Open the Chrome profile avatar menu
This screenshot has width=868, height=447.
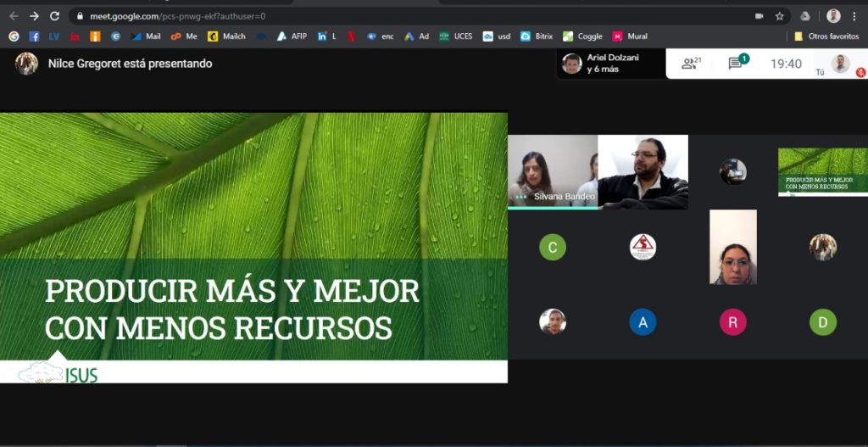(x=833, y=16)
